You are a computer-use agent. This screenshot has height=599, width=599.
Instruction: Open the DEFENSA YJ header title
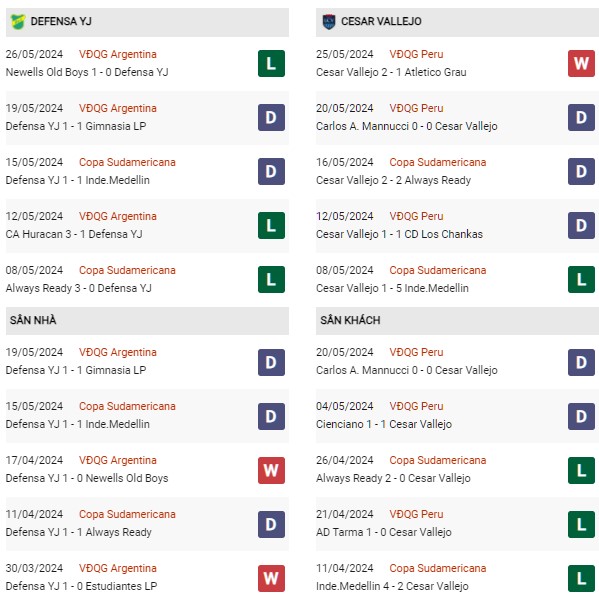pyautogui.click(x=61, y=21)
